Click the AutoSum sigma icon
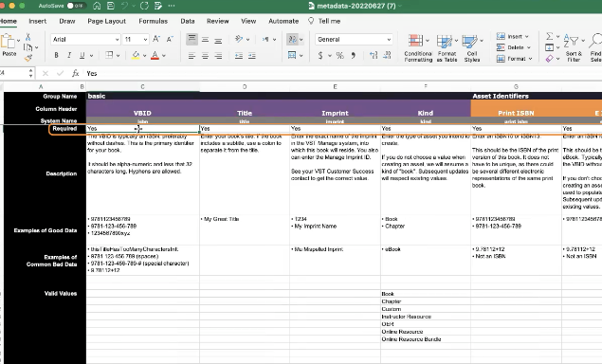Image resolution: width=602 pixels, height=364 pixels. point(550,36)
